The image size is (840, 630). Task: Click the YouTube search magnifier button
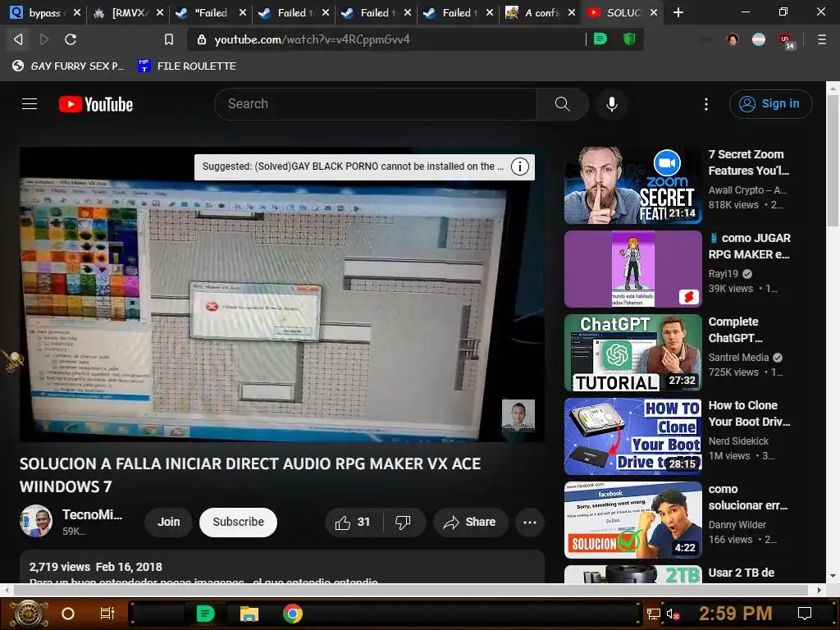pyautogui.click(x=563, y=104)
